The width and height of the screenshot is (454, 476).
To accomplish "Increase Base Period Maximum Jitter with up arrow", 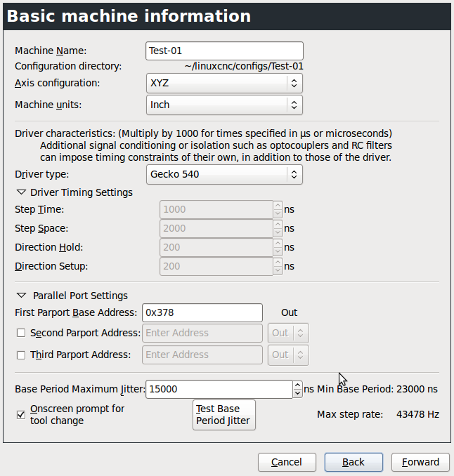I will pos(297,385).
